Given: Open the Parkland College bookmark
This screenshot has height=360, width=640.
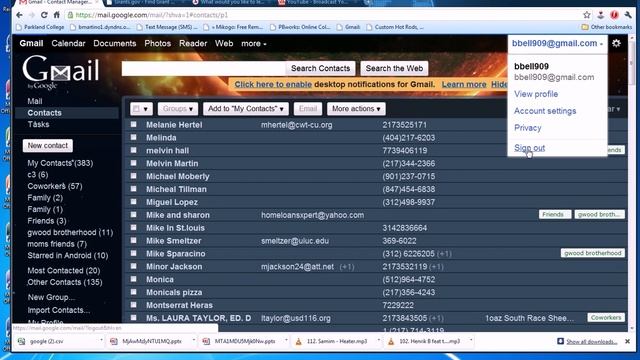Looking at the screenshot, I should click(40, 27).
